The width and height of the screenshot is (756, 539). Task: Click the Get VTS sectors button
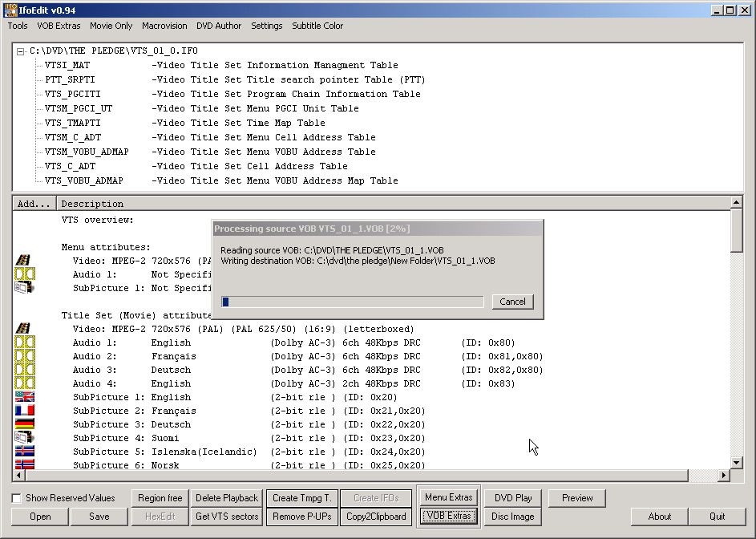pyautogui.click(x=227, y=517)
